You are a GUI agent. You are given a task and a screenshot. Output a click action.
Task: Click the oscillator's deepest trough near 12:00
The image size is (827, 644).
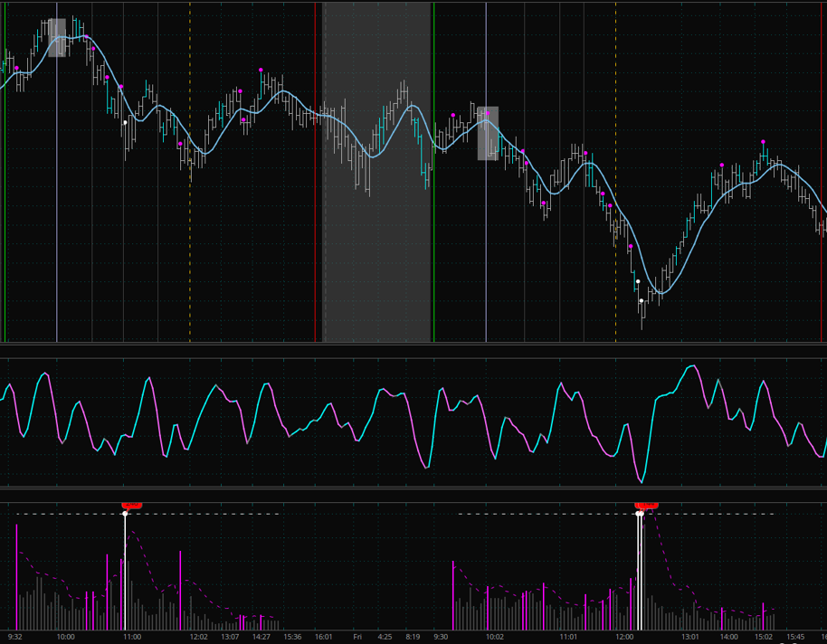click(642, 481)
